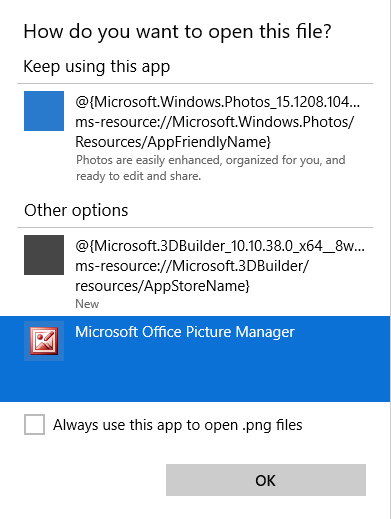Click the resources/AppStoreName} text line

click(x=162, y=286)
